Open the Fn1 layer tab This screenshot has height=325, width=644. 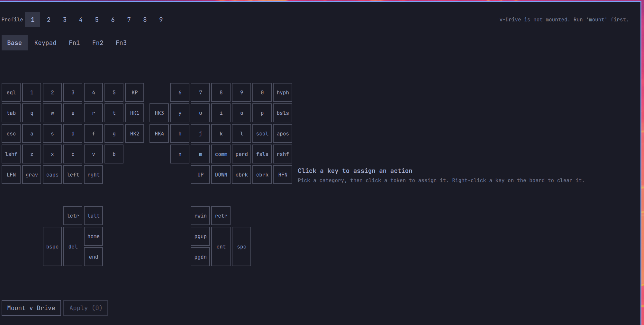[74, 43]
